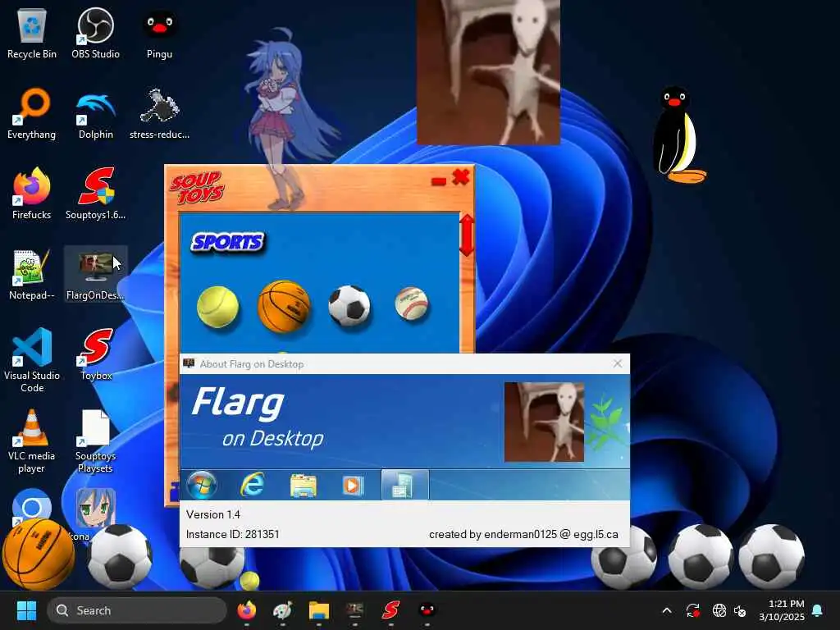This screenshot has height=630, width=840.
Task: Open Visual Studio Code shortcut
Action: [x=32, y=361]
